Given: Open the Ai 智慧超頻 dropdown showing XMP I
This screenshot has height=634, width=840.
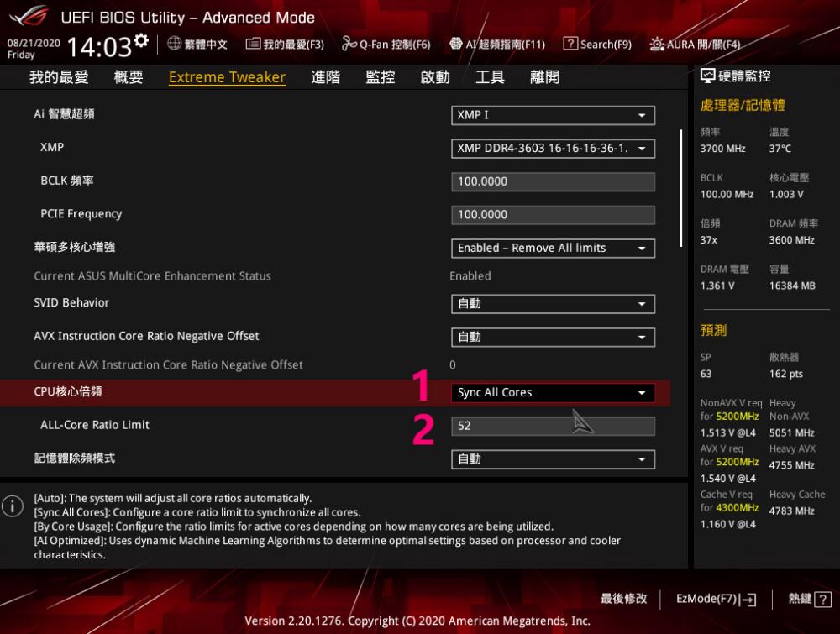Looking at the screenshot, I should click(x=553, y=115).
